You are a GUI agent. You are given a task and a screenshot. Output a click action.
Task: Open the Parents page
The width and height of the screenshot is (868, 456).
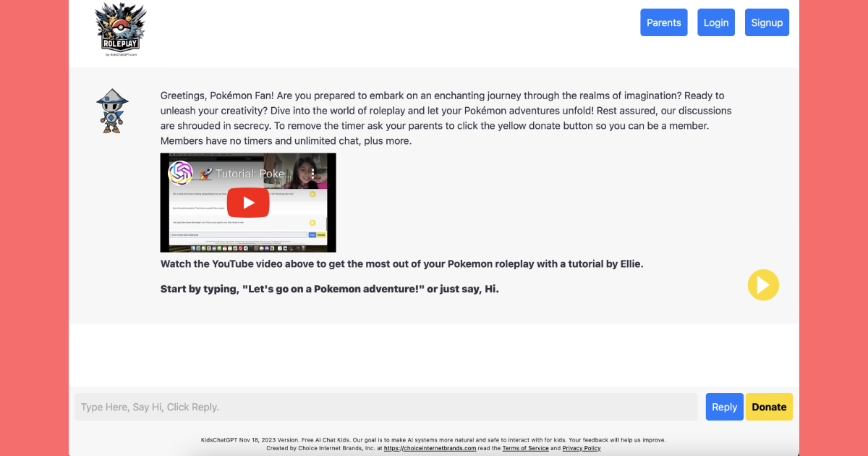[x=664, y=22]
